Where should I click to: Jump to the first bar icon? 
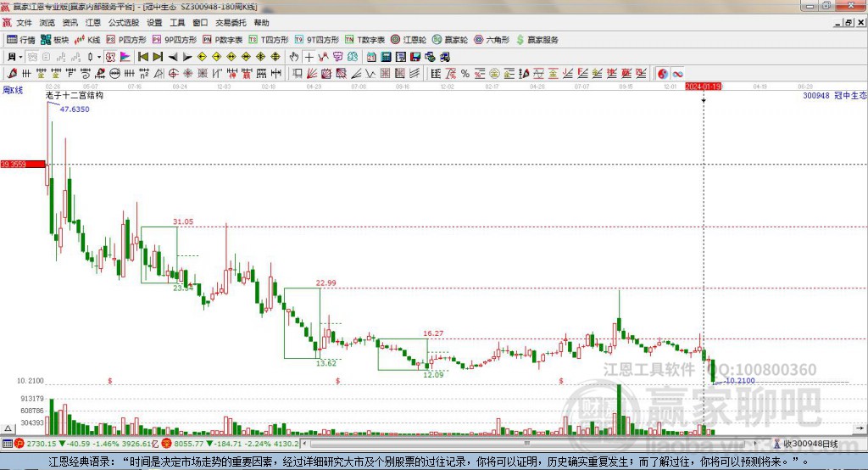(143, 57)
